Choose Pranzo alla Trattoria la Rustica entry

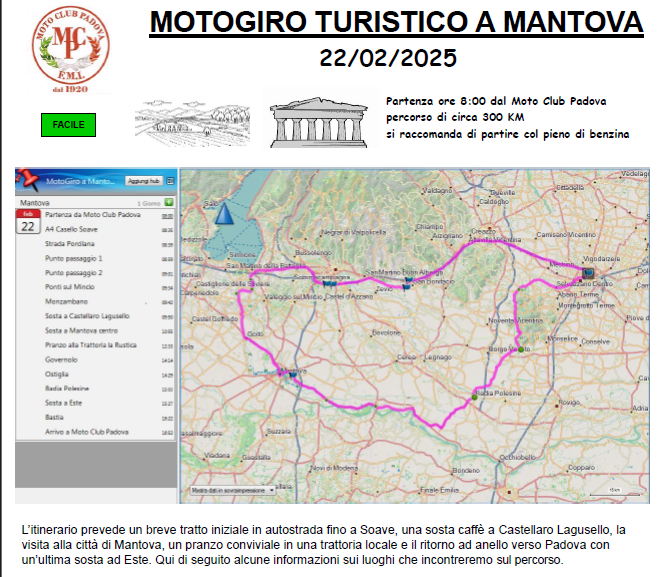click(x=90, y=345)
